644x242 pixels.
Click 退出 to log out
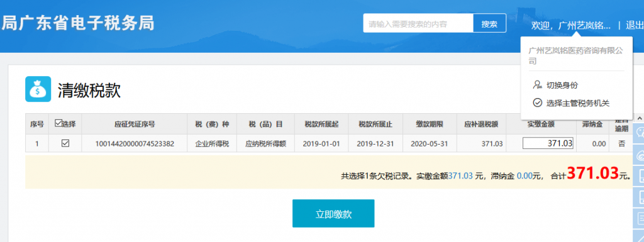tap(635, 25)
